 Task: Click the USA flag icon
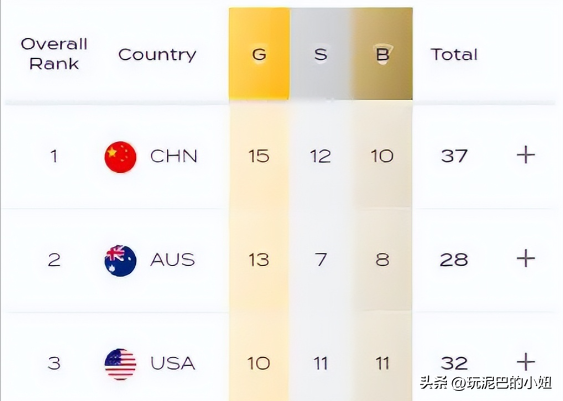[x=120, y=364]
